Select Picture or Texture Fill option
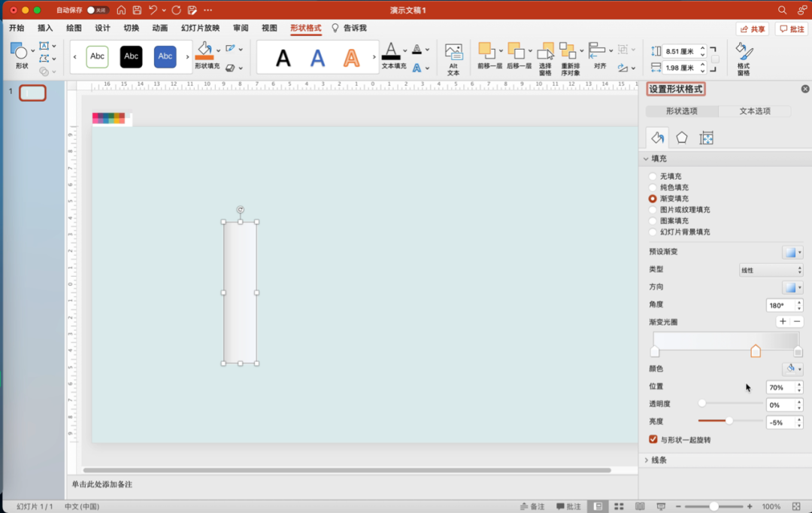Image resolution: width=812 pixels, height=513 pixels. tap(653, 210)
